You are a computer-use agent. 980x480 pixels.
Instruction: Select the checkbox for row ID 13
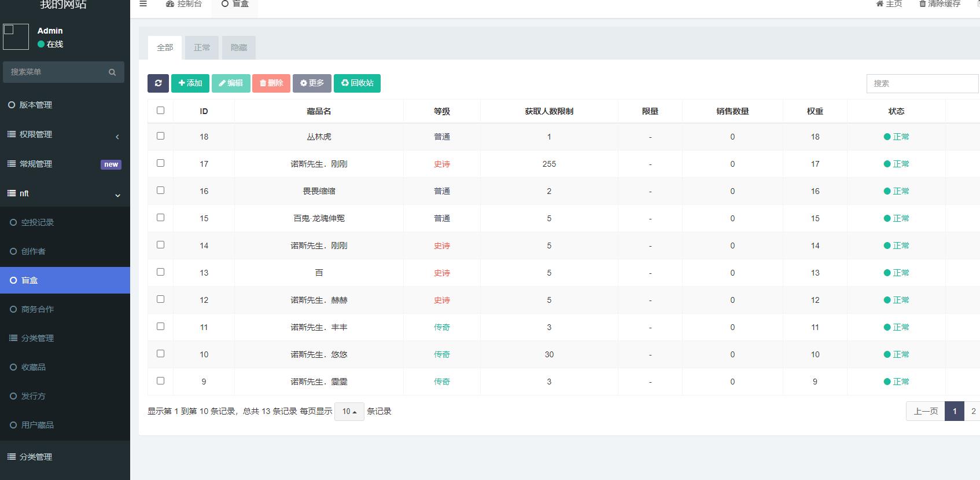161,272
